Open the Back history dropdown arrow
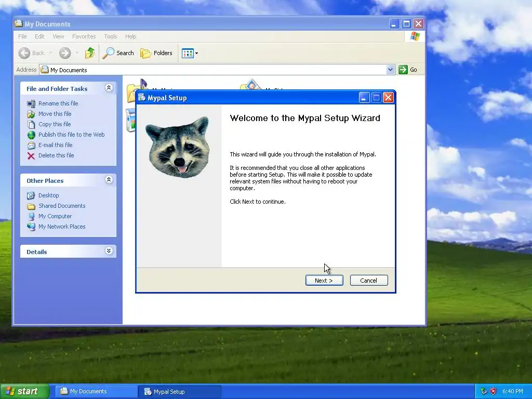 pyautogui.click(x=50, y=53)
